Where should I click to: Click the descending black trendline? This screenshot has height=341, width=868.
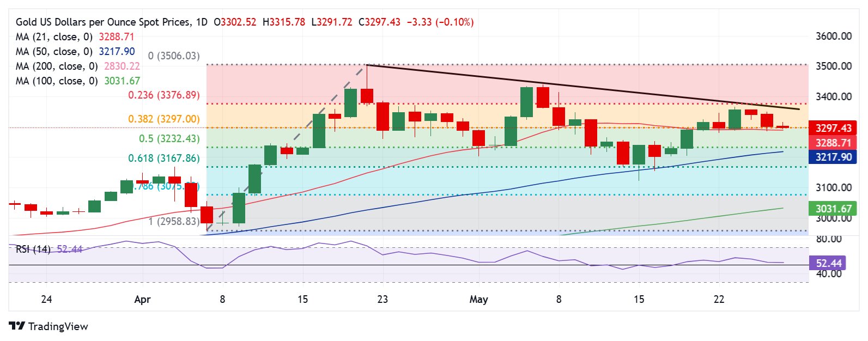pyautogui.click(x=583, y=87)
